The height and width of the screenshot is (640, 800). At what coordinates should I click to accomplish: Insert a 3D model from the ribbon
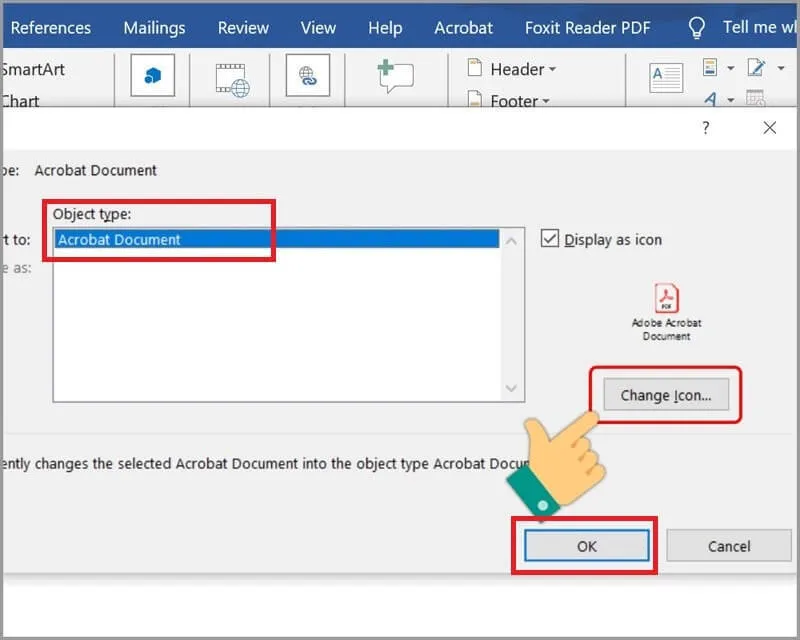point(153,76)
